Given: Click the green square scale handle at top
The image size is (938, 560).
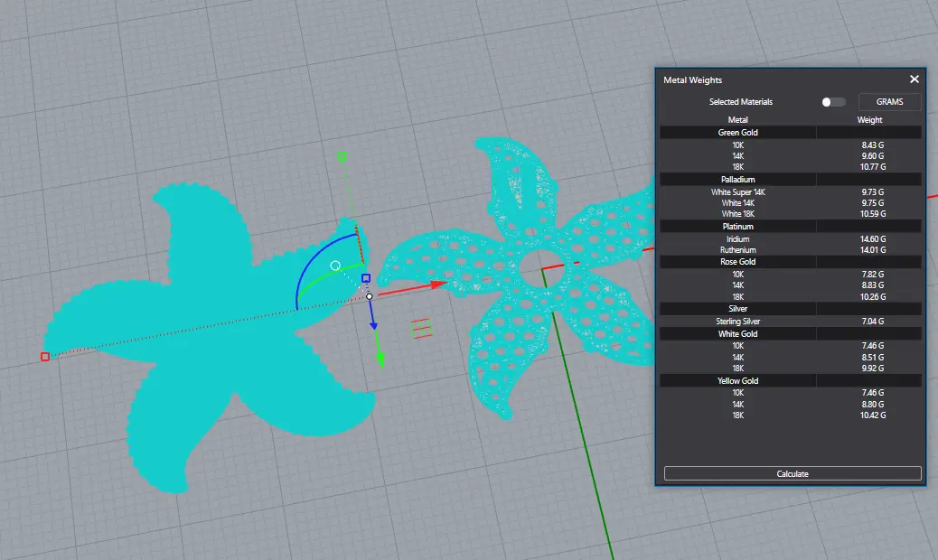Looking at the screenshot, I should [342, 156].
